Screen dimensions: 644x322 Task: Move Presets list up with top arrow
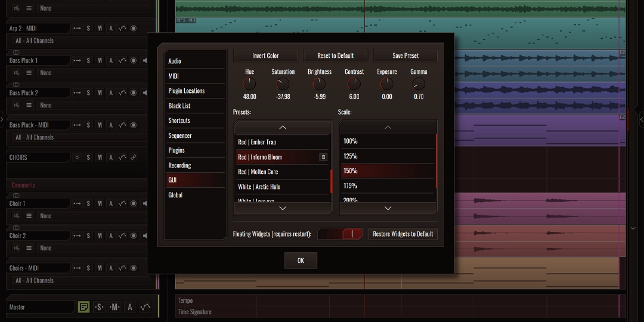pyautogui.click(x=283, y=128)
